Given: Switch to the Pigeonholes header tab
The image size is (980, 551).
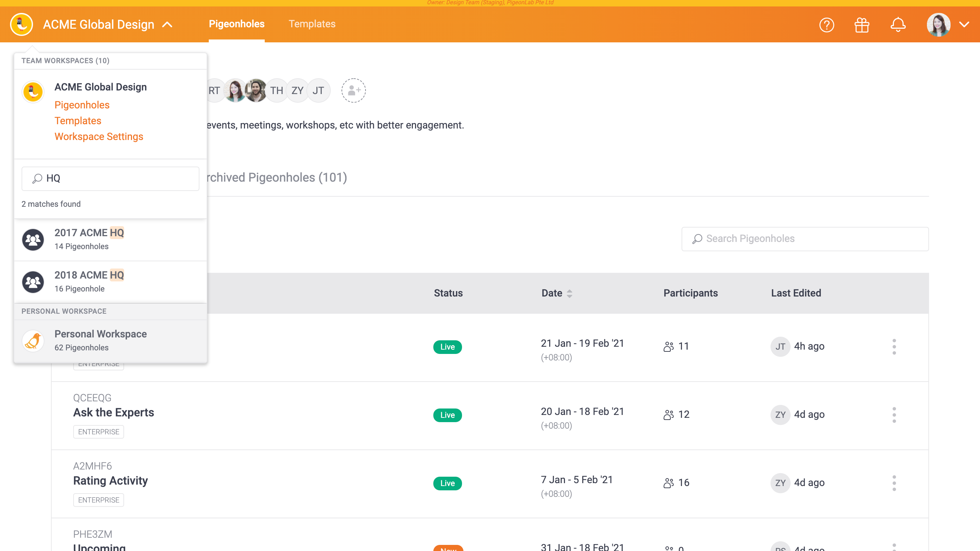Looking at the screenshot, I should pos(237,24).
